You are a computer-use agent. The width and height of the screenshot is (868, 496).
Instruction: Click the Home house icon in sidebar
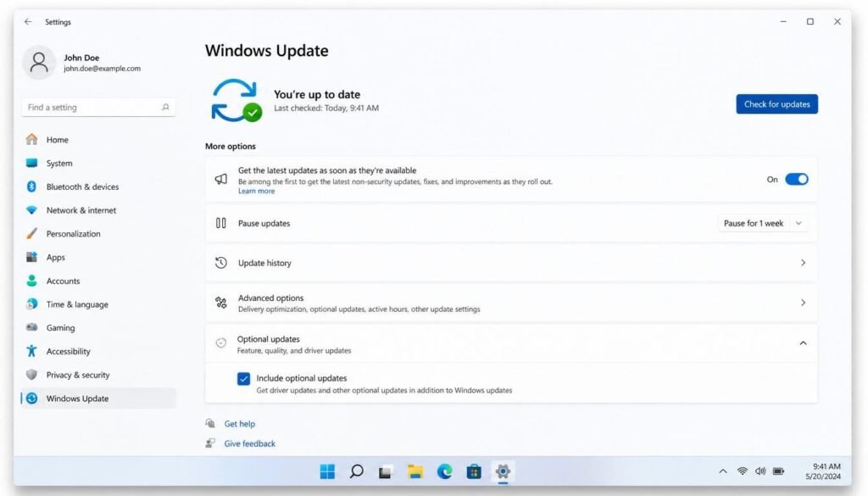(31, 139)
